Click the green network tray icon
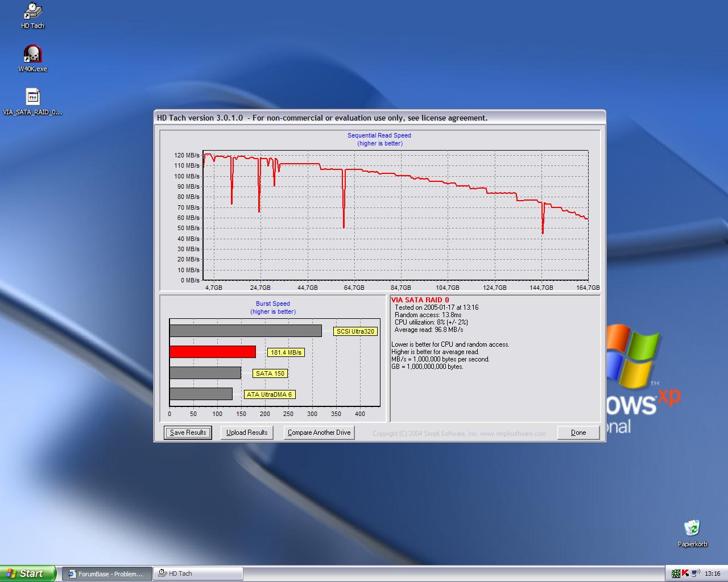Image resolution: width=728 pixels, height=582 pixels. [x=675, y=573]
